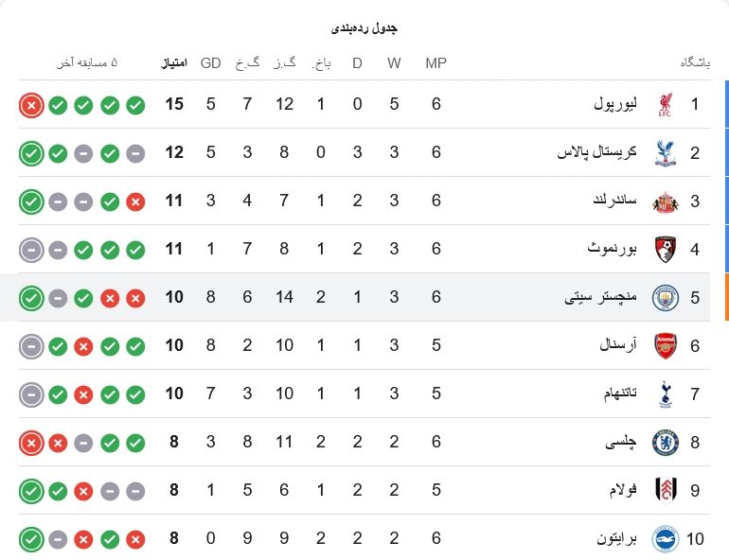Click the Bournemouth club crest

[x=666, y=250]
